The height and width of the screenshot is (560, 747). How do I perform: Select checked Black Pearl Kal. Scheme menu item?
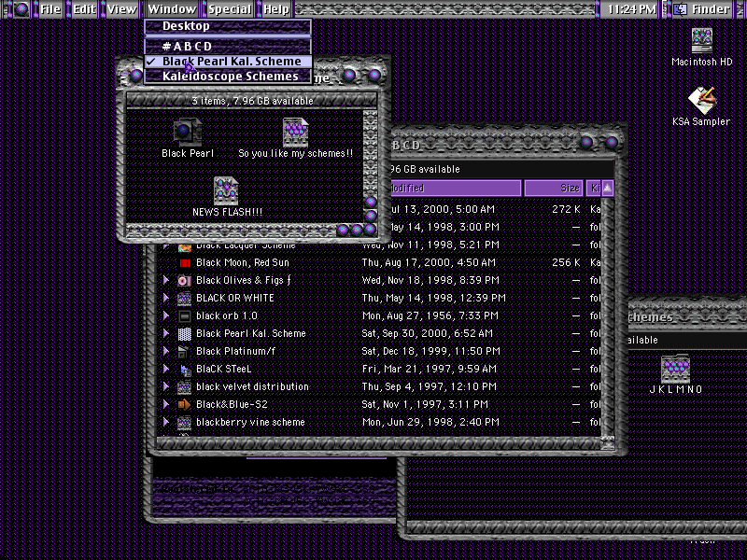tap(228, 62)
